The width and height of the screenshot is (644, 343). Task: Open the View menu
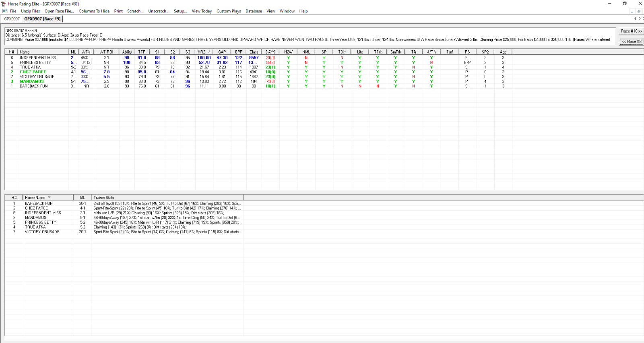point(271,11)
